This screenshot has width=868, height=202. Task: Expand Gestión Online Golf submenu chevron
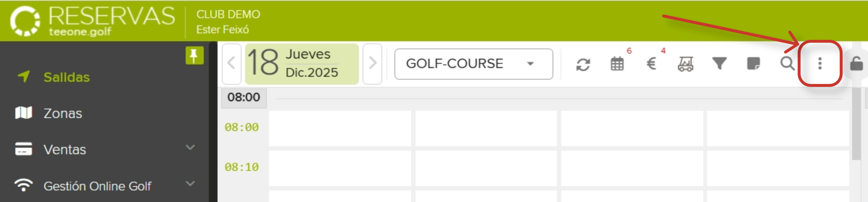pyautogui.click(x=190, y=184)
